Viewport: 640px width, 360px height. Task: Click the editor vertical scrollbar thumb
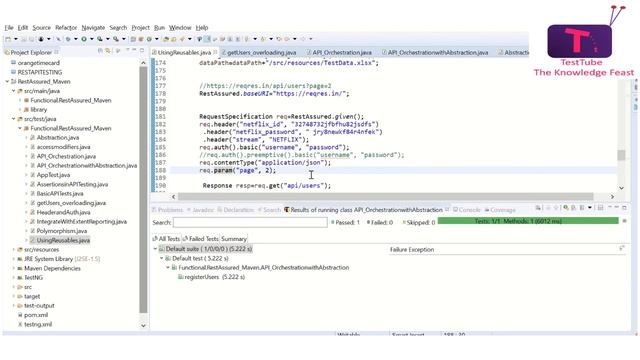coord(621,155)
